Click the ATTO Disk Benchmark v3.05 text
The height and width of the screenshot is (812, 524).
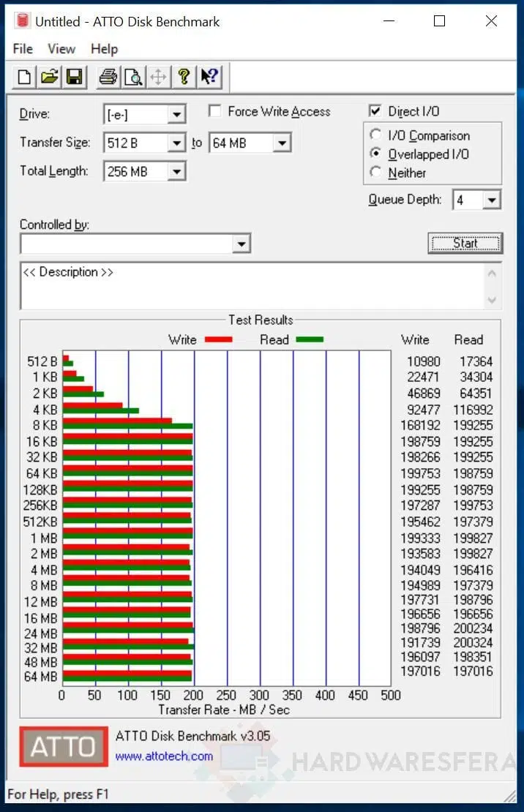coord(192,736)
